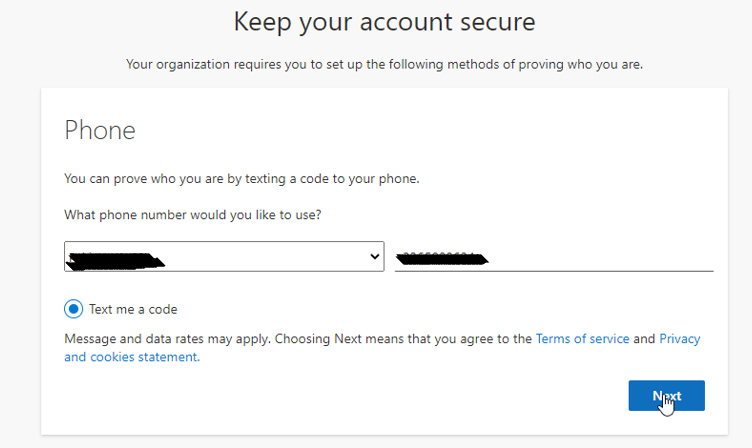Image resolution: width=752 pixels, height=448 pixels.
Task: Open the country code dropdown
Action: tap(224, 257)
